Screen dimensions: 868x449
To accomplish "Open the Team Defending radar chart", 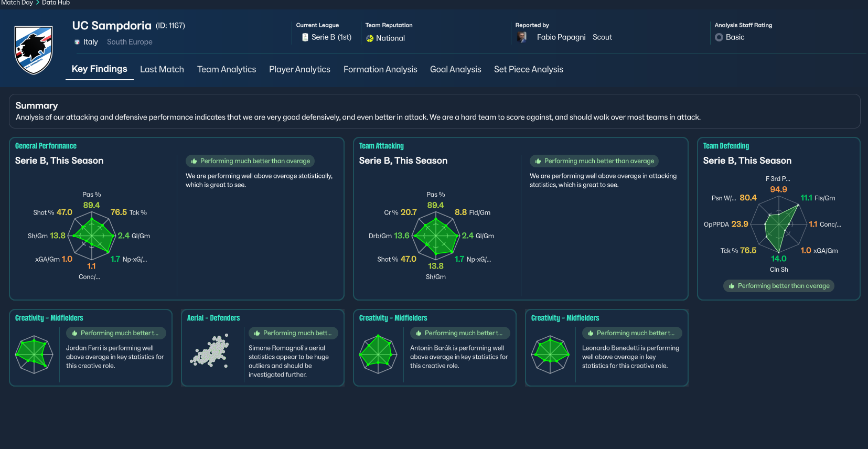I will (778, 227).
